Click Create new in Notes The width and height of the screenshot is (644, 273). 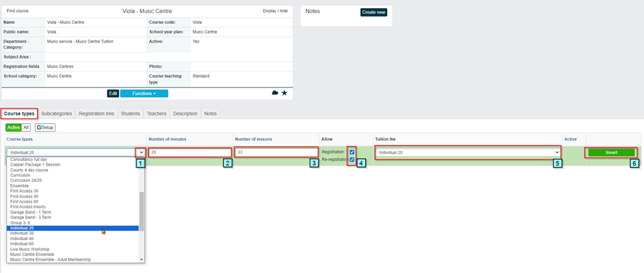(x=374, y=12)
